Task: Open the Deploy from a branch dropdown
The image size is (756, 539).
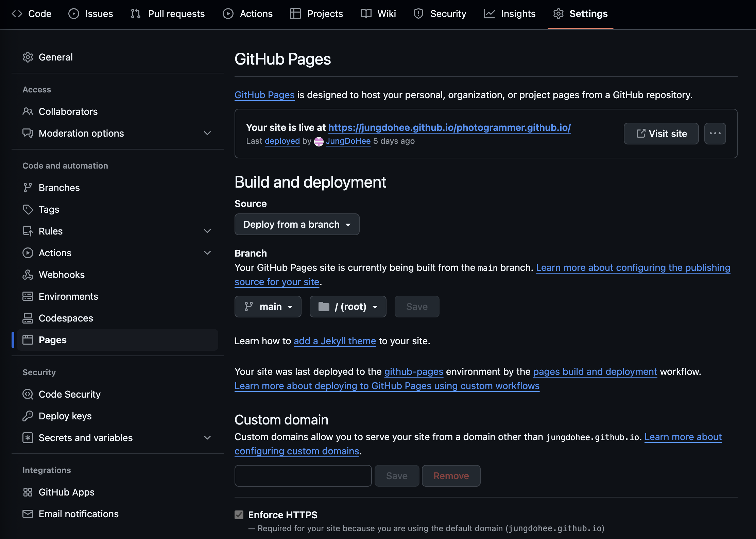Action: point(297,224)
